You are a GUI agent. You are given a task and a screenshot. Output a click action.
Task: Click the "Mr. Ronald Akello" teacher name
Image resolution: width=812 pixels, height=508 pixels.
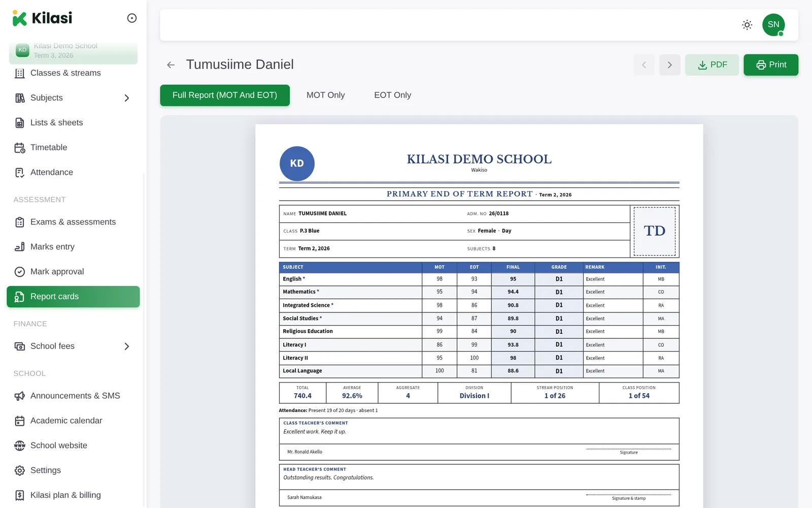[304, 452]
